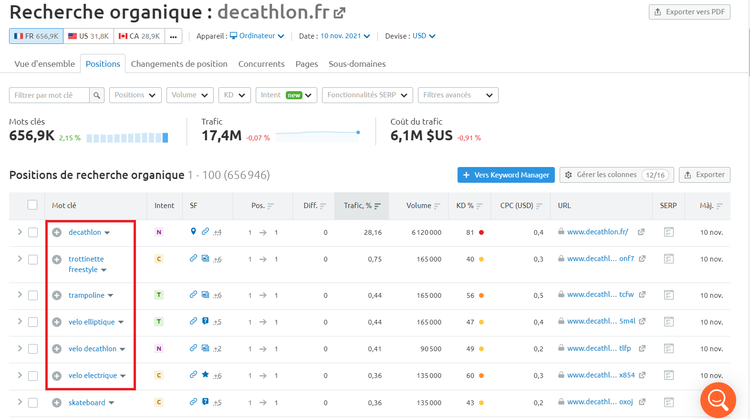Screen dimensions: 750x419
Task: Check the trampoline row checkbox
Action: click(33, 296)
